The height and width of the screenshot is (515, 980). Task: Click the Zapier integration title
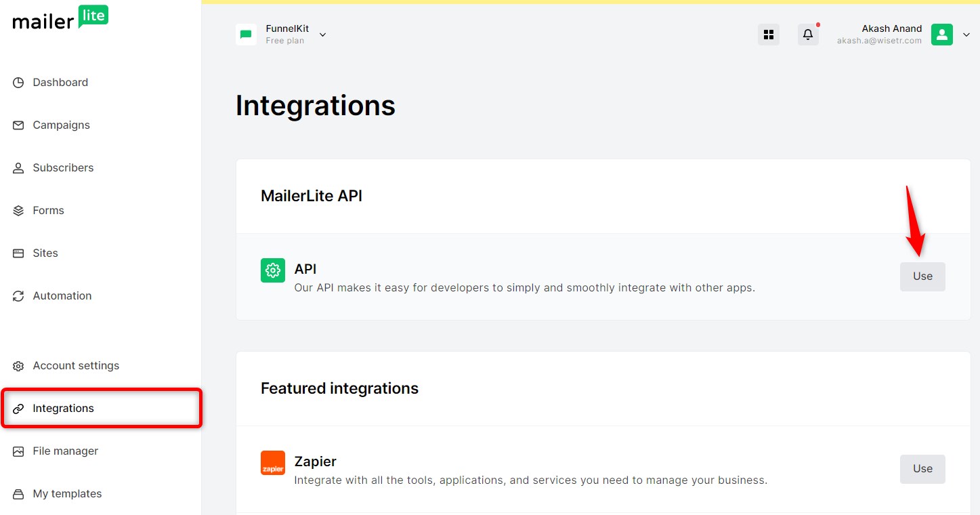coord(315,461)
